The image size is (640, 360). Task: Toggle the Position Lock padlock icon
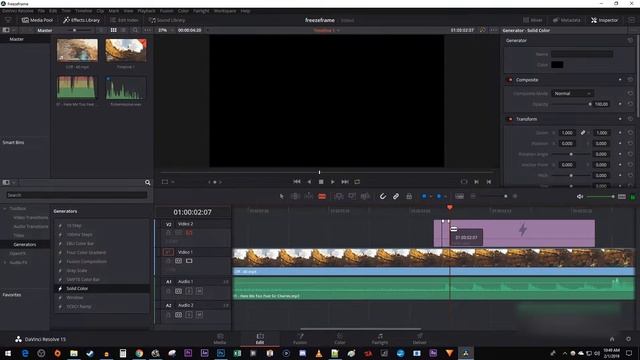tap(409, 196)
